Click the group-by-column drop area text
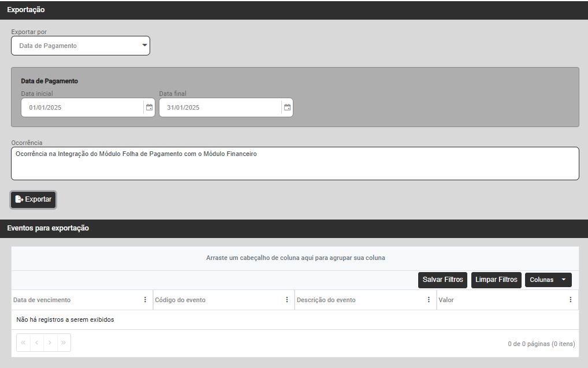This screenshot has width=588, height=368. [296, 258]
